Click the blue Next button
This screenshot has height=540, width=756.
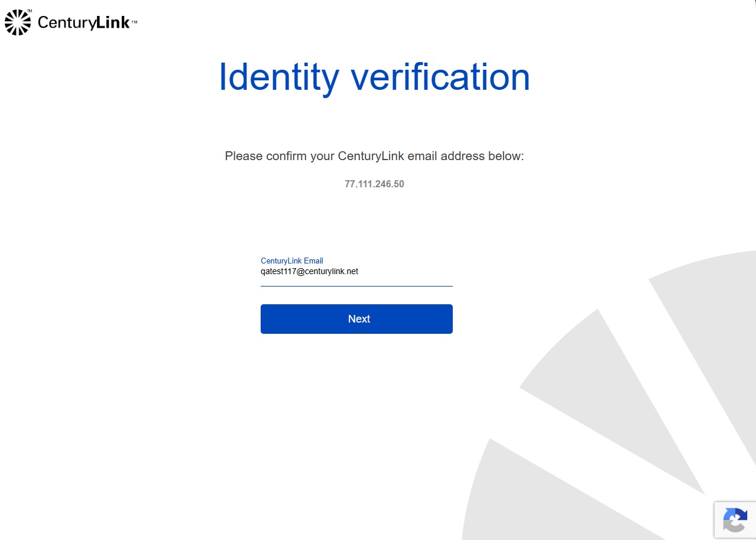pyautogui.click(x=356, y=319)
